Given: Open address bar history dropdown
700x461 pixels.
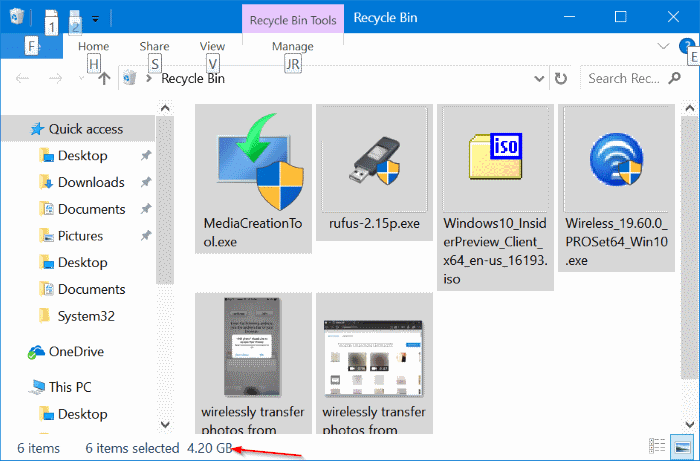Looking at the screenshot, I should tap(539, 79).
